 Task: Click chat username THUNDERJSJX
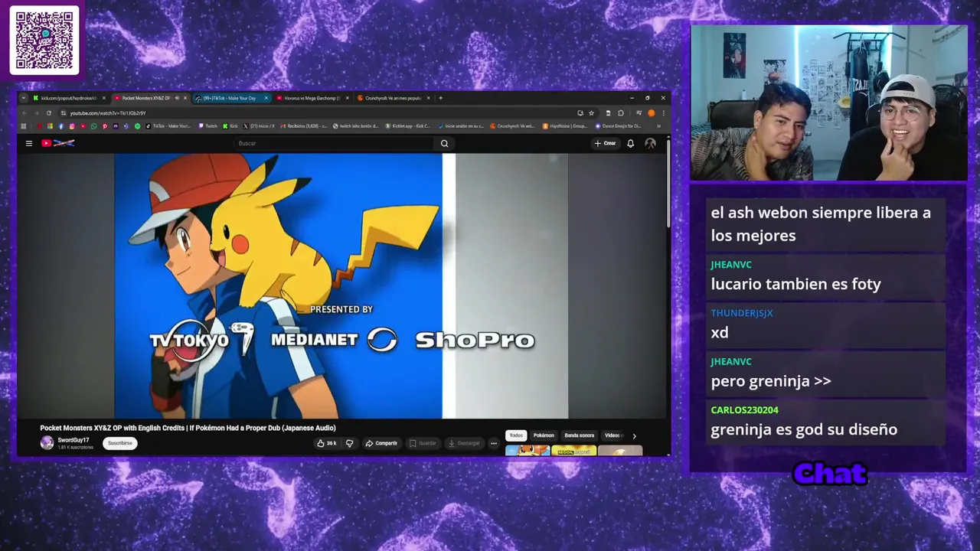[x=742, y=313]
